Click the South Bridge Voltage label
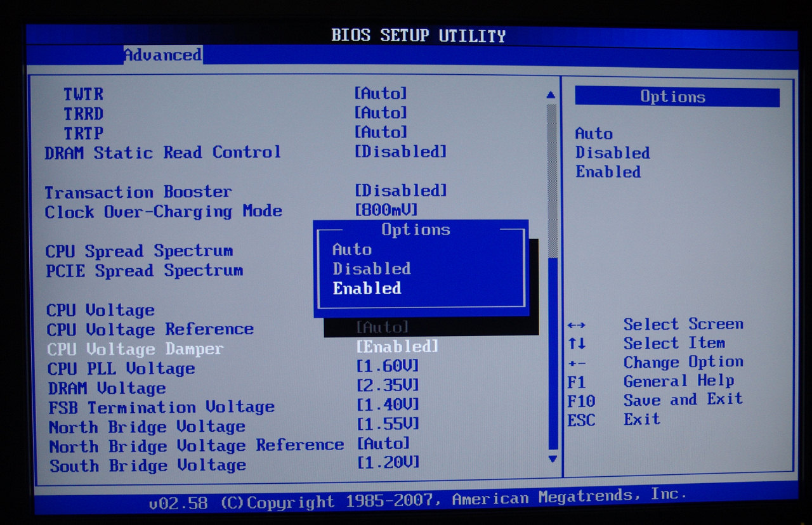Screen dimensions: 812x525 (148, 465)
